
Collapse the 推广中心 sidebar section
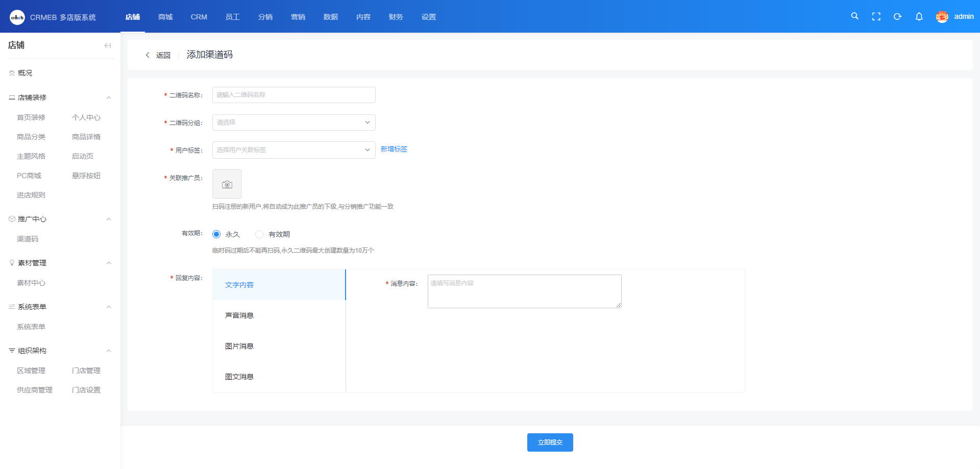[108, 219]
